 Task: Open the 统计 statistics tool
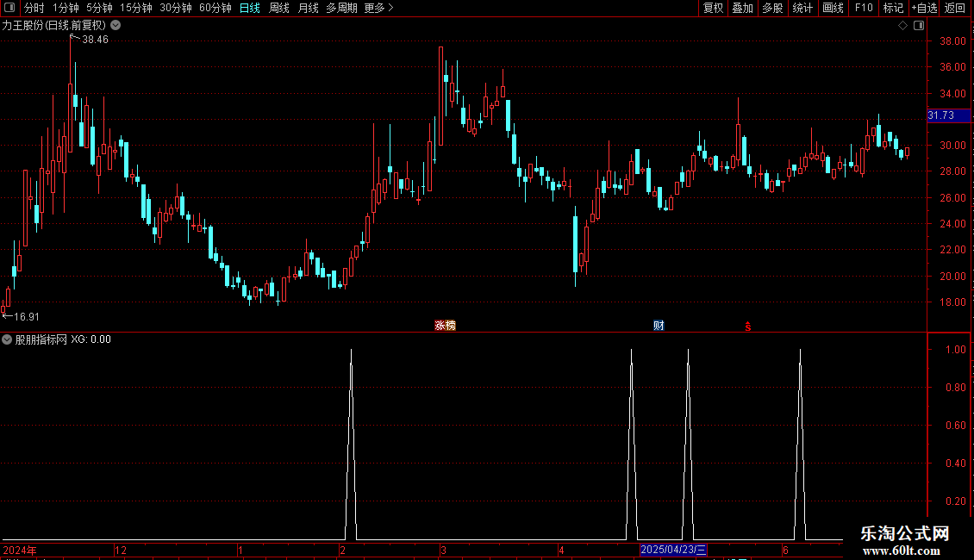(802, 8)
